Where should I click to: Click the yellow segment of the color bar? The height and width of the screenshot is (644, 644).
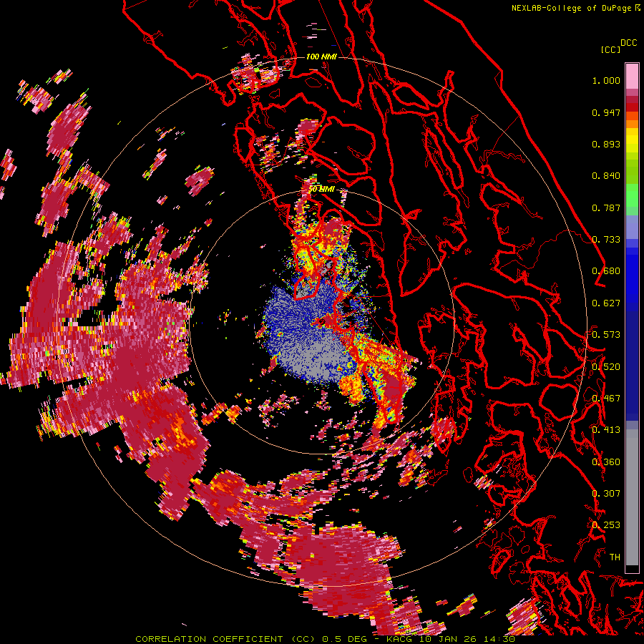click(632, 140)
